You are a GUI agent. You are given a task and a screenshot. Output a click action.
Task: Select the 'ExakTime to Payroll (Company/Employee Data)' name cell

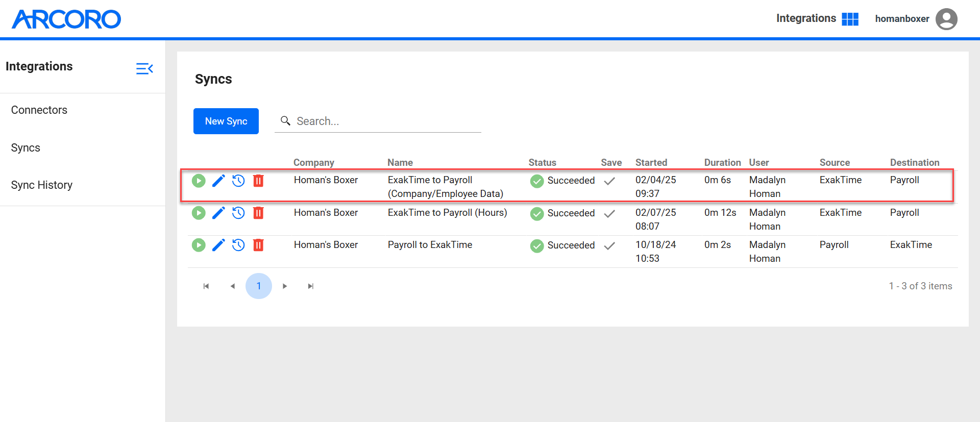point(446,187)
